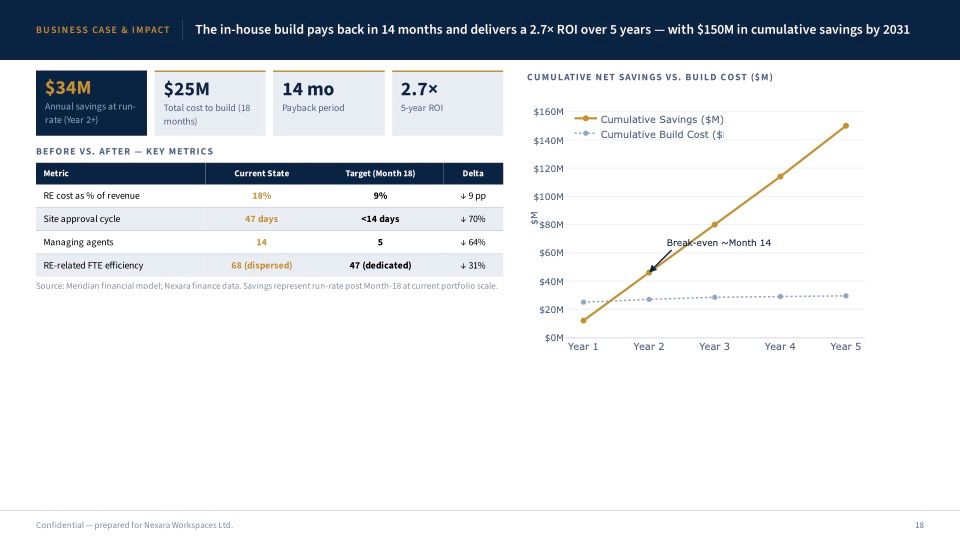
Task: Click the Break-even Month 14 annotation
Action: click(x=718, y=242)
